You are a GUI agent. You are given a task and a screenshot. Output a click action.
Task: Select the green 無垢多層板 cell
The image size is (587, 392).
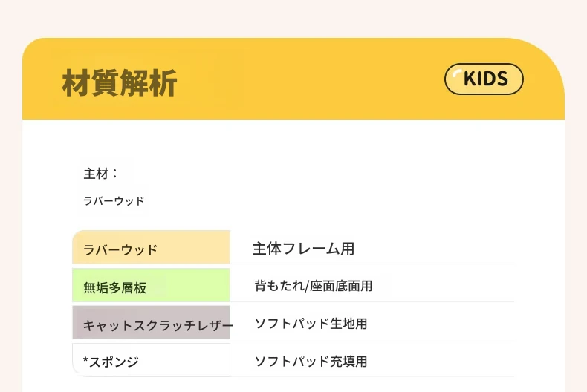[152, 285]
